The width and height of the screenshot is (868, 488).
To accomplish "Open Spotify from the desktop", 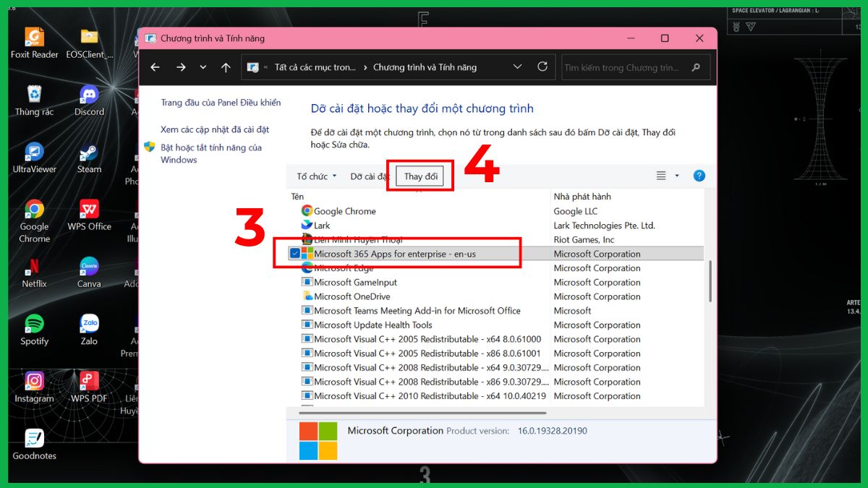I will point(33,325).
